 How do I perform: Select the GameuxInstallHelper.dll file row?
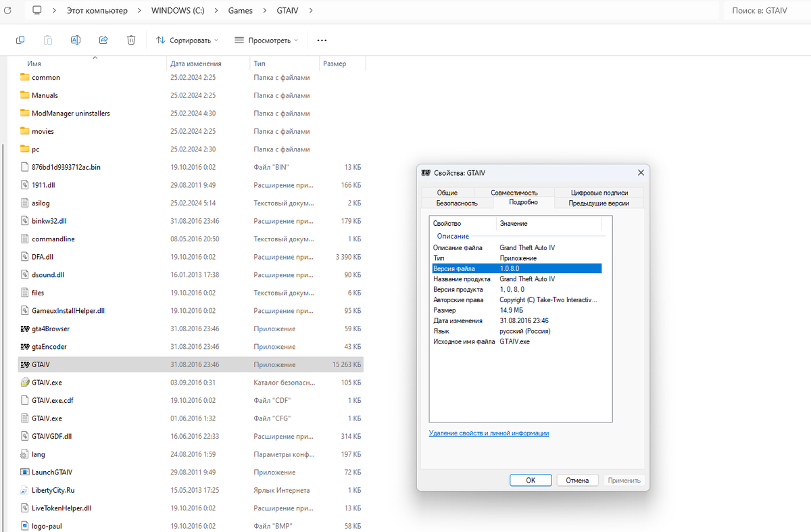click(x=191, y=311)
